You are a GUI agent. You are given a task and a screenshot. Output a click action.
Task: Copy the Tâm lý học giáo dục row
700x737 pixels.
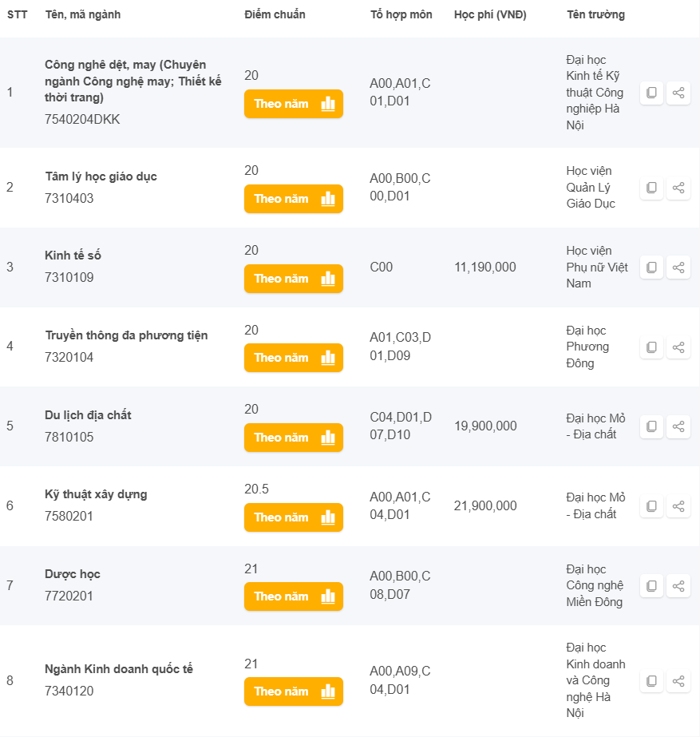(x=651, y=188)
